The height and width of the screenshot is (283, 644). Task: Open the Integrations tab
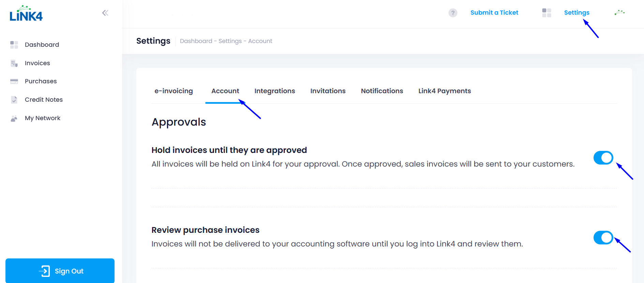pyautogui.click(x=274, y=91)
